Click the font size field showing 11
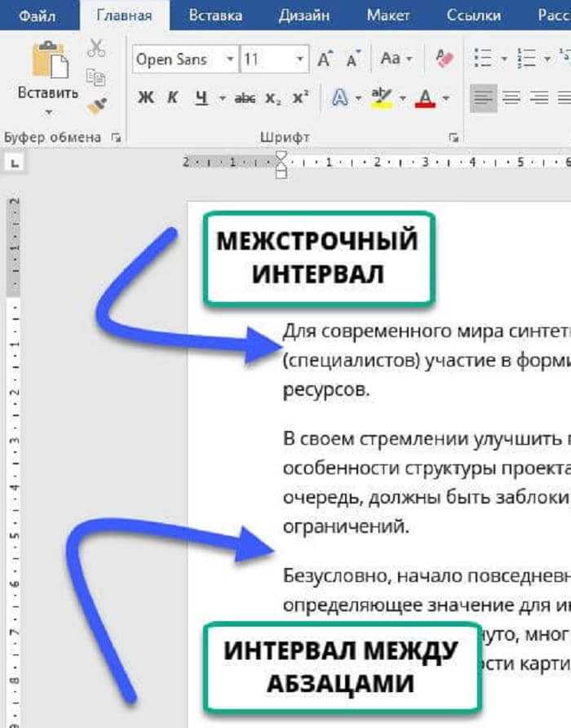Viewport: 571px width, 728px height. coord(268,60)
